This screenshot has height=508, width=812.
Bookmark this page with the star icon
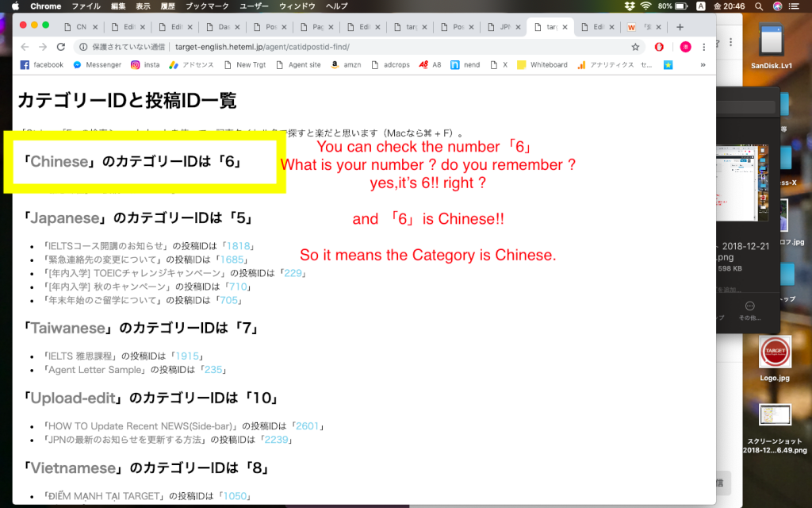(x=635, y=47)
